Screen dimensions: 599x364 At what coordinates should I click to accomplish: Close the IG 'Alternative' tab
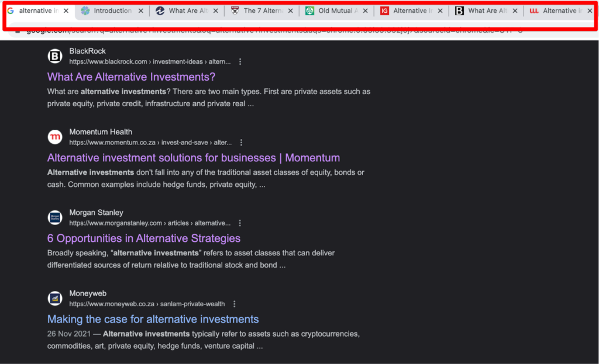pyautogui.click(x=440, y=11)
